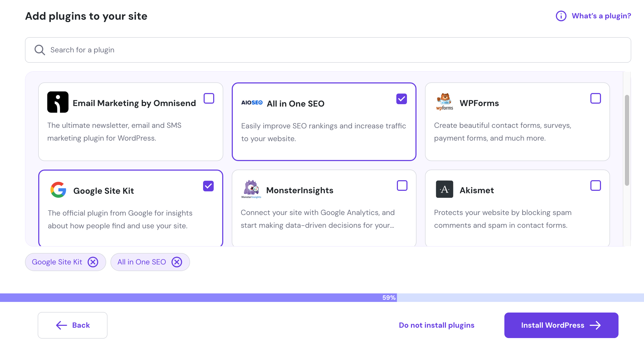Viewport: 644px width, 354px height.
Task: Check the Akismet plugin checkbox
Action: (x=596, y=186)
